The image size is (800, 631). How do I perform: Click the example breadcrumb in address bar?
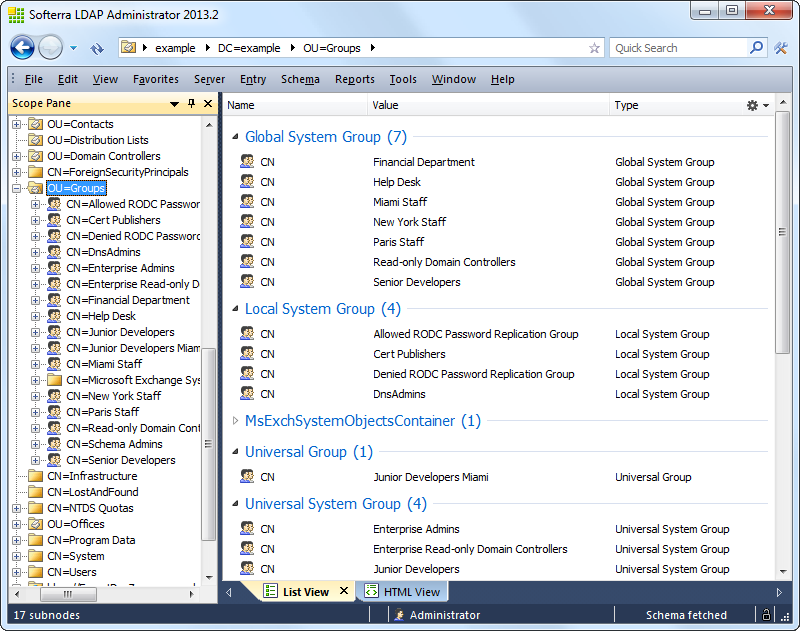175,48
